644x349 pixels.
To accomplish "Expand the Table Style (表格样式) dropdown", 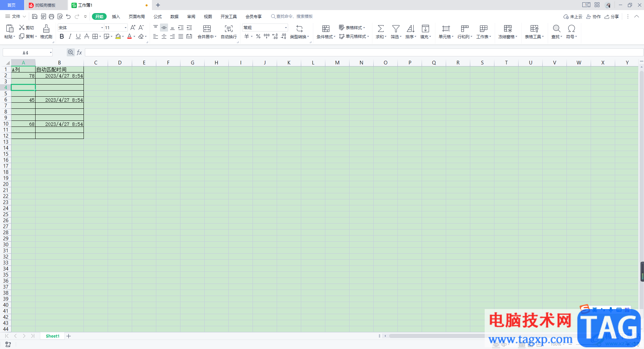I will tap(364, 28).
